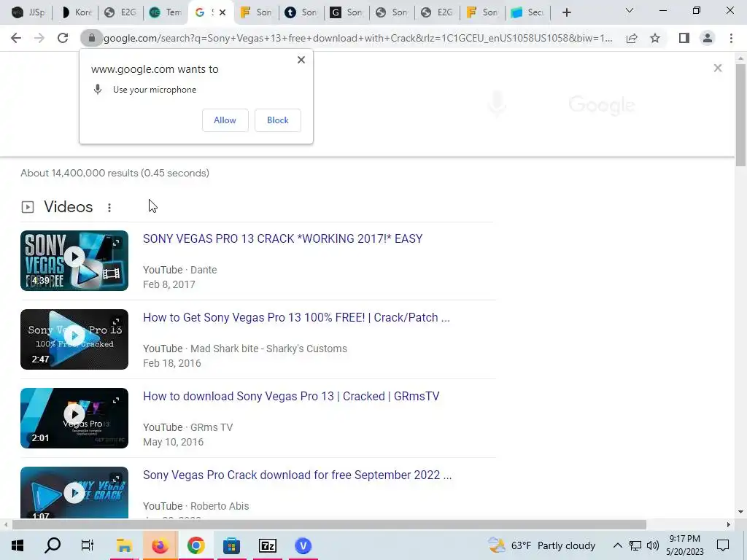Show hidden system tray icons
This screenshot has height=560, width=747.
[617, 545]
